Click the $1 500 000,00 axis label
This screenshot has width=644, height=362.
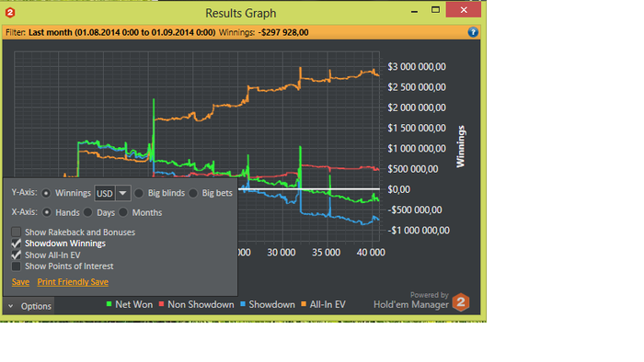[417, 128]
